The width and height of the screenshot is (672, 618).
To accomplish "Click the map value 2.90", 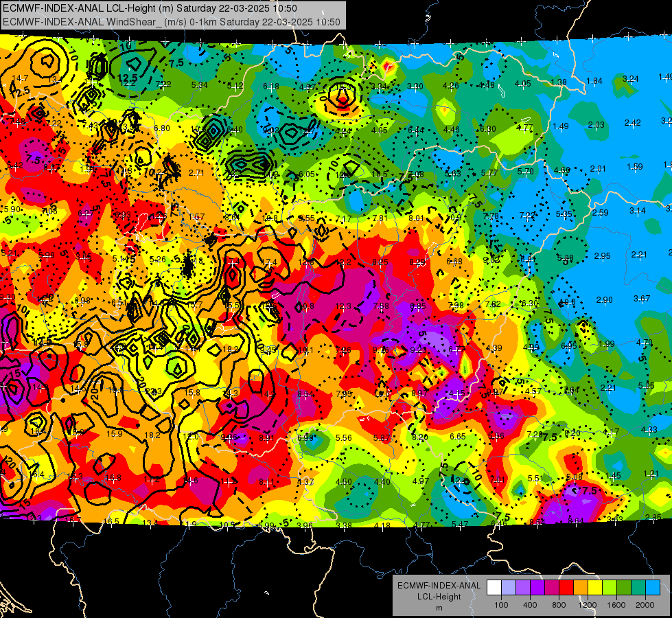I will click(604, 300).
